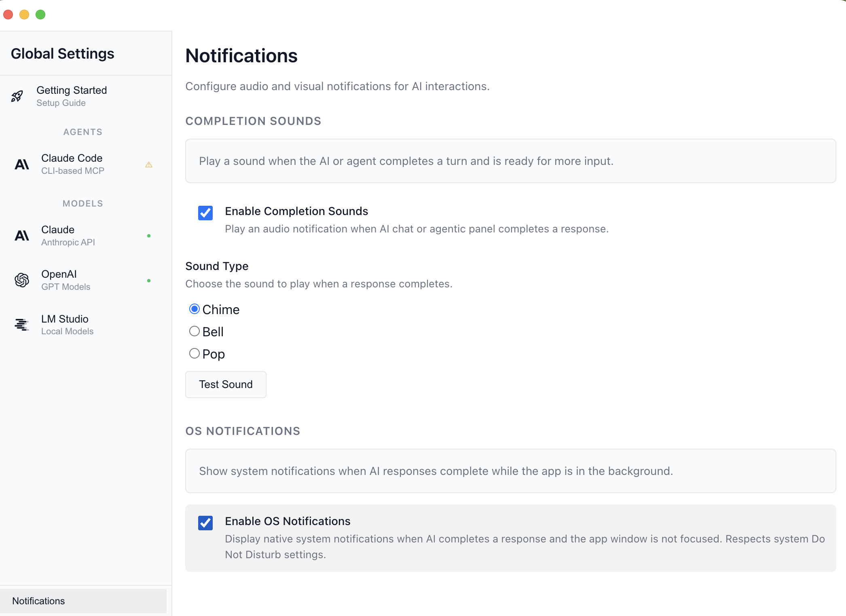Click the warning triangle beside Claude Code
Viewport: 846px width, 616px height.
(x=149, y=165)
